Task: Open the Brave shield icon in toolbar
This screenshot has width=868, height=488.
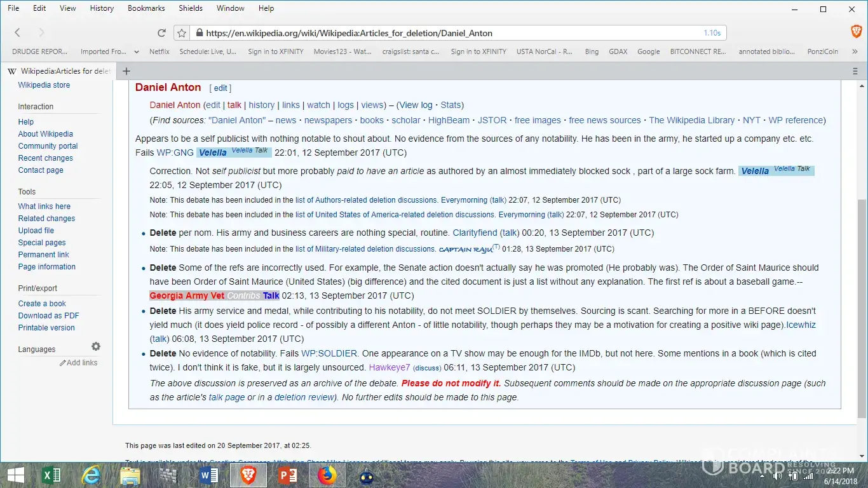Action: tap(856, 32)
